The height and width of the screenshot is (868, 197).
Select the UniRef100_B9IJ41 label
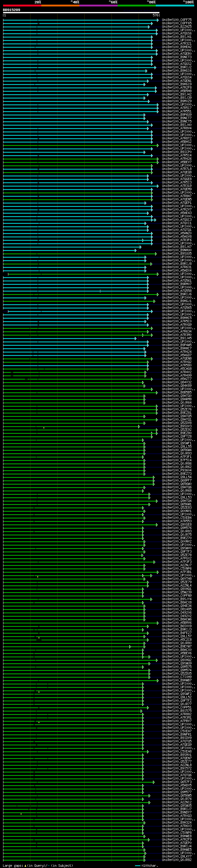[x=177, y=37]
